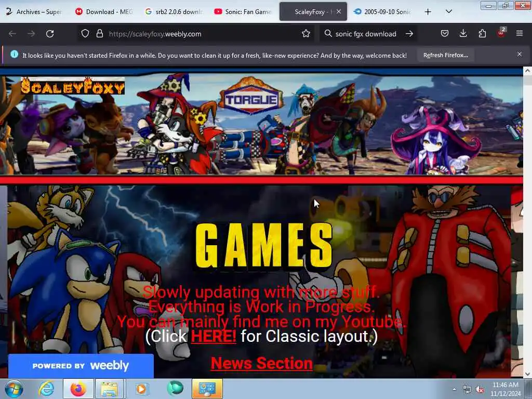
Task: View site security padlock info
Action: coord(99,34)
